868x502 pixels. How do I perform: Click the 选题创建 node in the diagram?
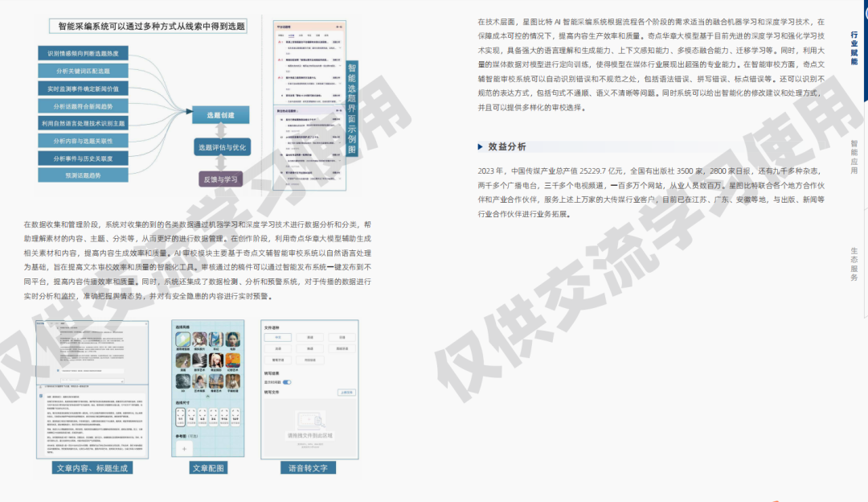click(x=221, y=115)
